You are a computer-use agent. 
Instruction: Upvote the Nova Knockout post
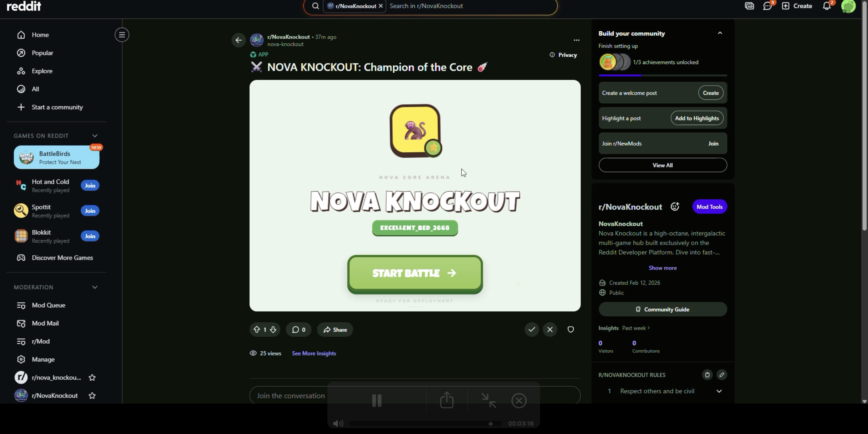[x=257, y=329]
